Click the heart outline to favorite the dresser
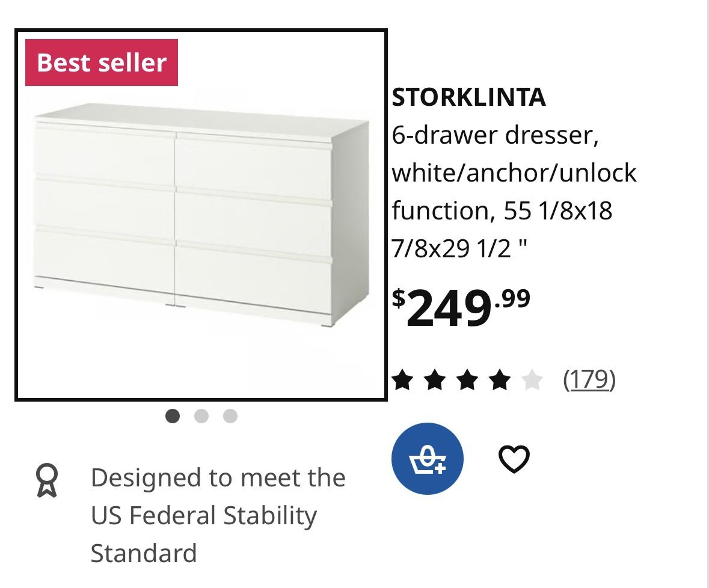 click(513, 461)
